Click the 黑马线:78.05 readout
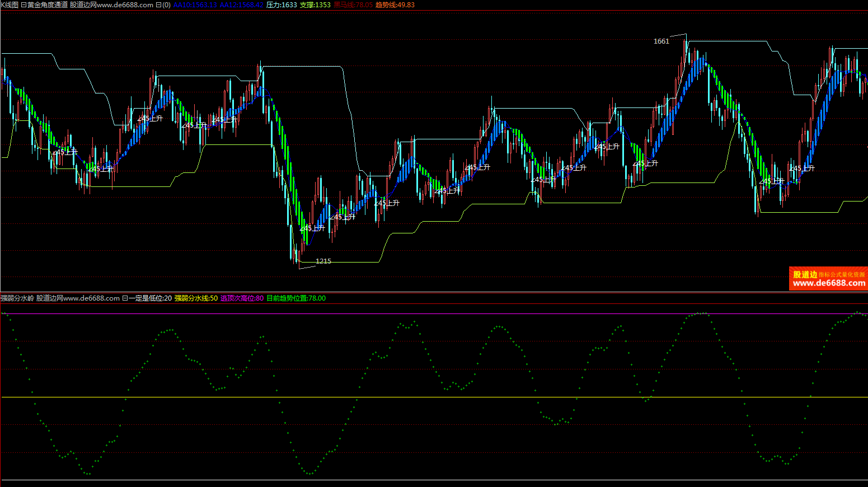 (353, 5)
